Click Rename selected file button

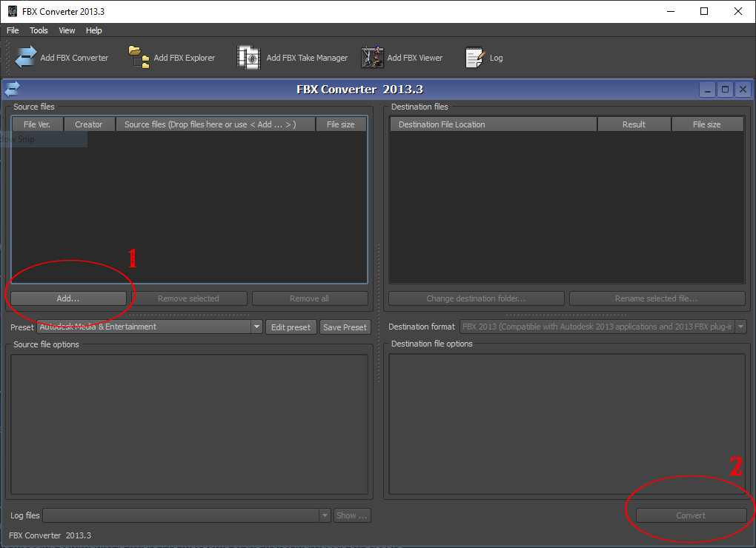pyautogui.click(x=657, y=298)
